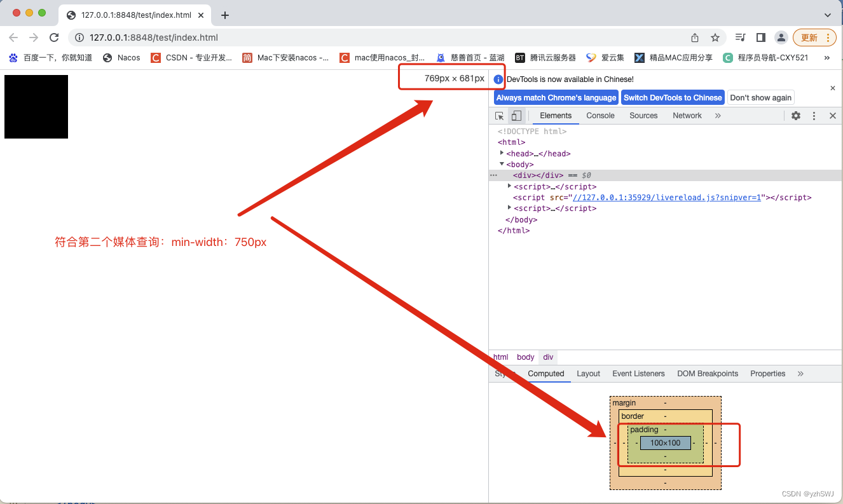Open the CSDN - 专业开发 bookmark
The height and width of the screenshot is (504, 843).
191,57
